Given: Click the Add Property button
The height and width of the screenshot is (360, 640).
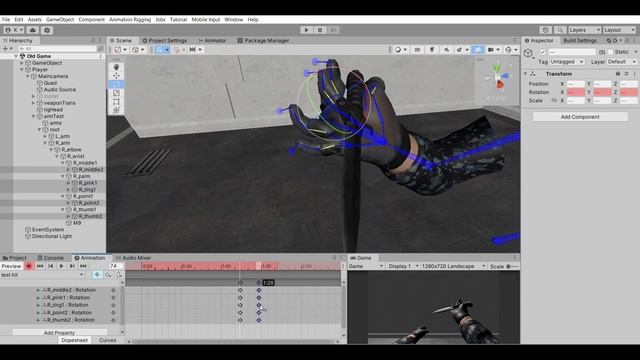Looking at the screenshot, I should coord(59,333).
